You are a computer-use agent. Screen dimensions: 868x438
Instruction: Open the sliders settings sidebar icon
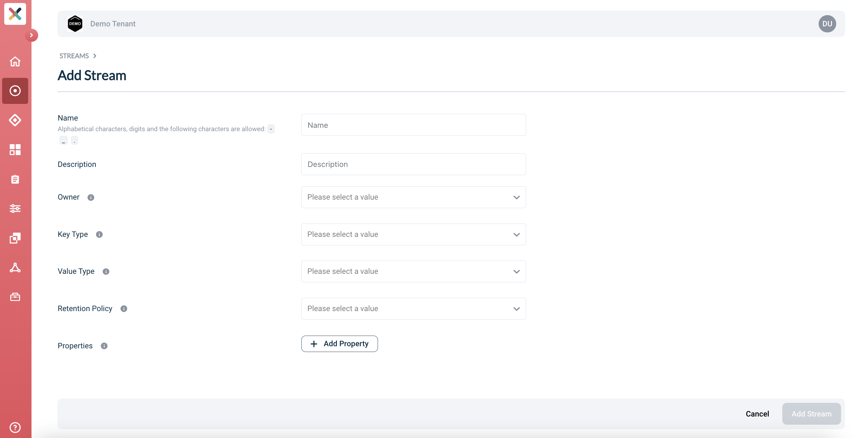click(x=15, y=209)
